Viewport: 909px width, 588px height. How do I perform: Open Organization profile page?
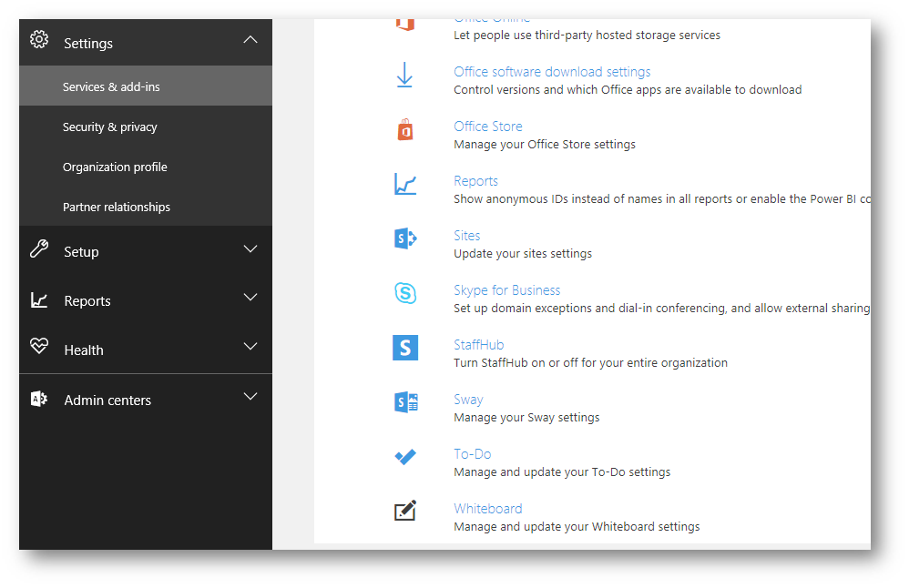click(x=146, y=167)
